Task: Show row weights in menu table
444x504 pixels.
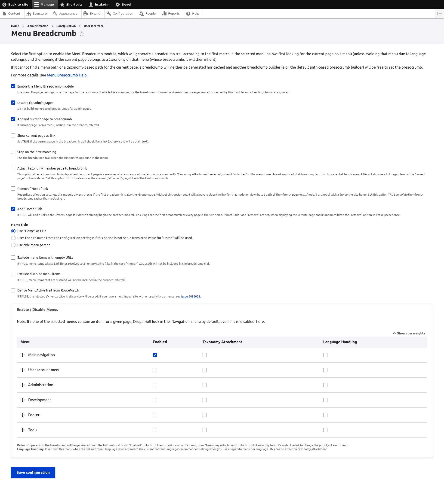Action: (x=409, y=333)
